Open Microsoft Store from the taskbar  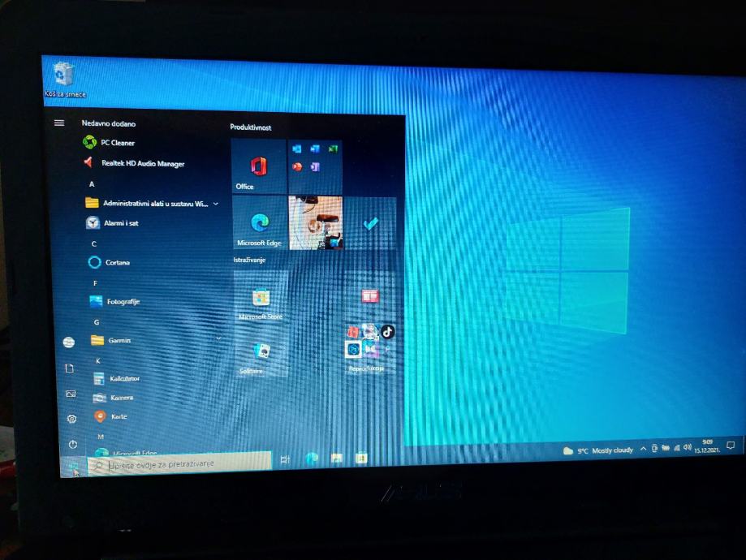[x=361, y=459]
